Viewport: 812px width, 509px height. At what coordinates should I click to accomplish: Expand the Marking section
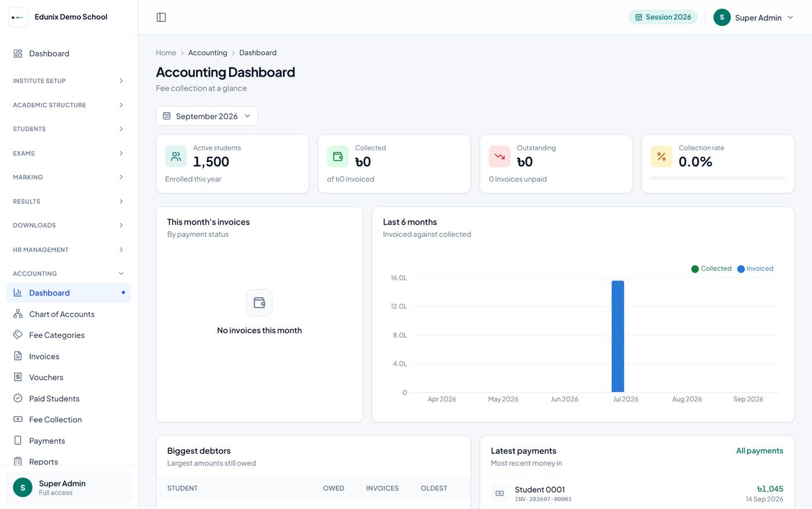(69, 177)
